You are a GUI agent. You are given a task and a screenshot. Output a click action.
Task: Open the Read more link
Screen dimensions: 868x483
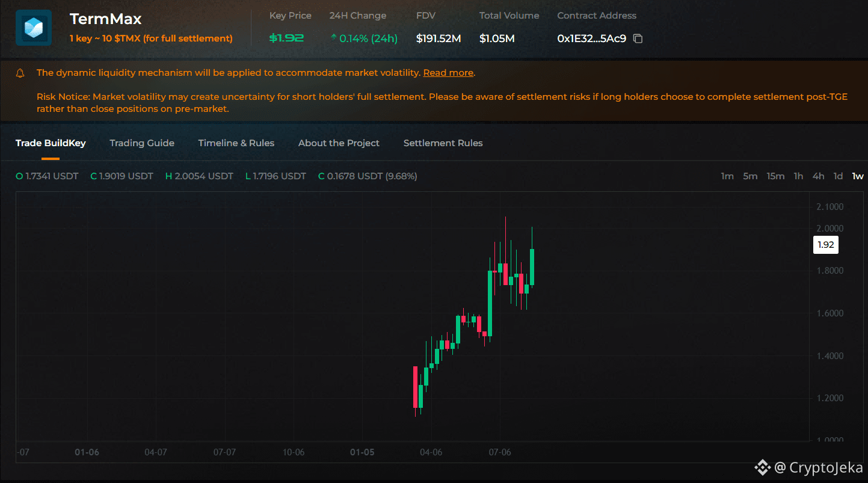click(448, 73)
